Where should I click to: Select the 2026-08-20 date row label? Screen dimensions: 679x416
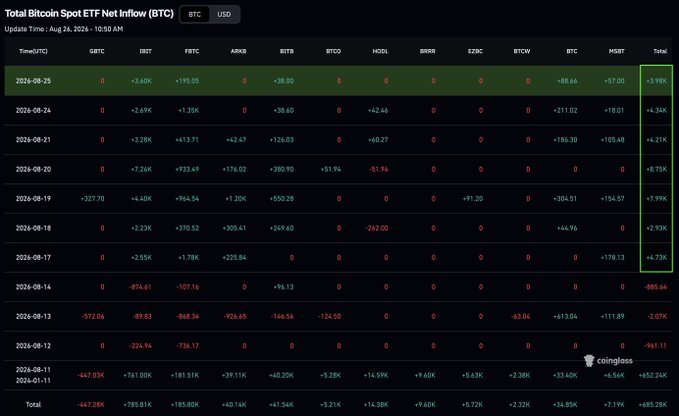[33, 169]
